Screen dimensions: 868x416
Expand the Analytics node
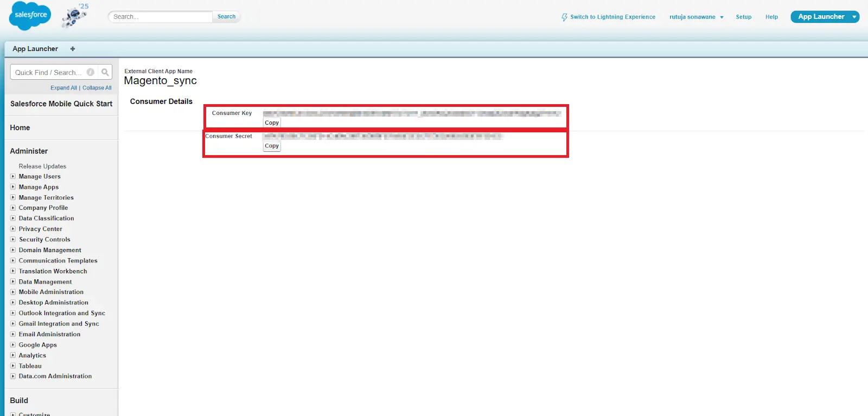13,355
